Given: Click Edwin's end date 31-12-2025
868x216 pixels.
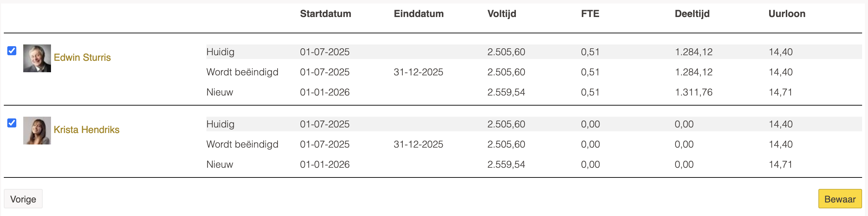Looking at the screenshot, I should pos(418,72).
